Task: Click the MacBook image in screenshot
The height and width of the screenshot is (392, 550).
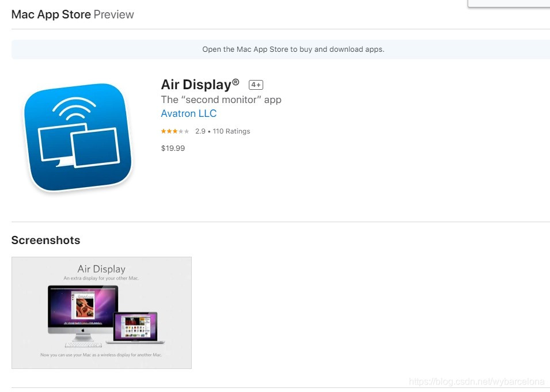Action: click(x=135, y=328)
